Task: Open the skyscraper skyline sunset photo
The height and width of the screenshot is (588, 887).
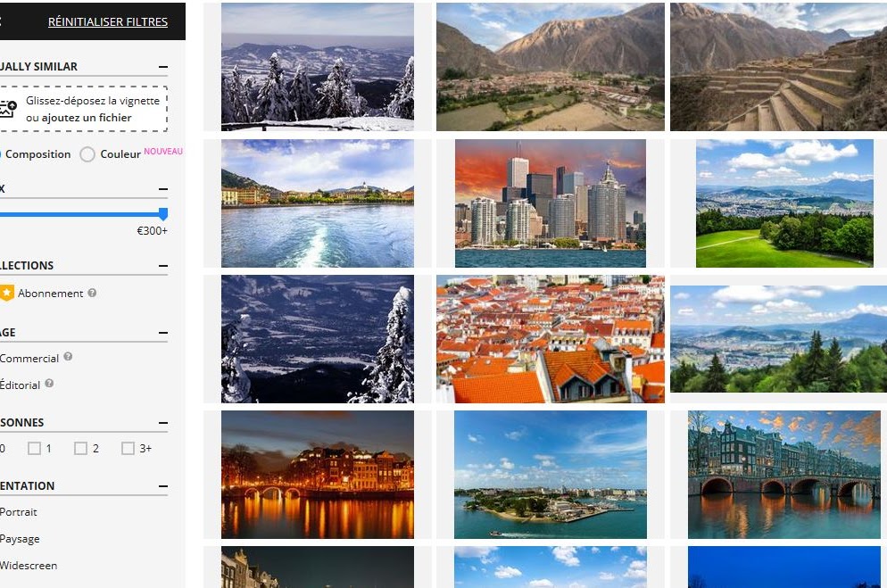Action: tap(550, 203)
